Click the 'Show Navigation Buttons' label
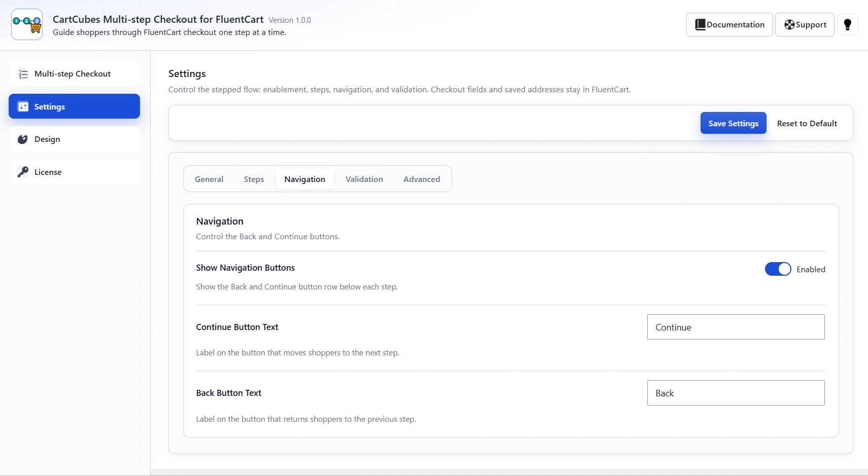 tap(246, 268)
